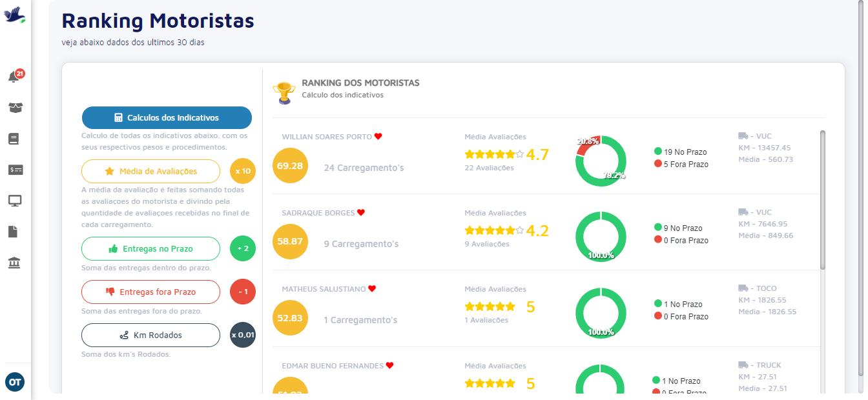Image resolution: width=868 pixels, height=400 pixels.
Task: Click 24 Carregamento's text
Action: [364, 168]
